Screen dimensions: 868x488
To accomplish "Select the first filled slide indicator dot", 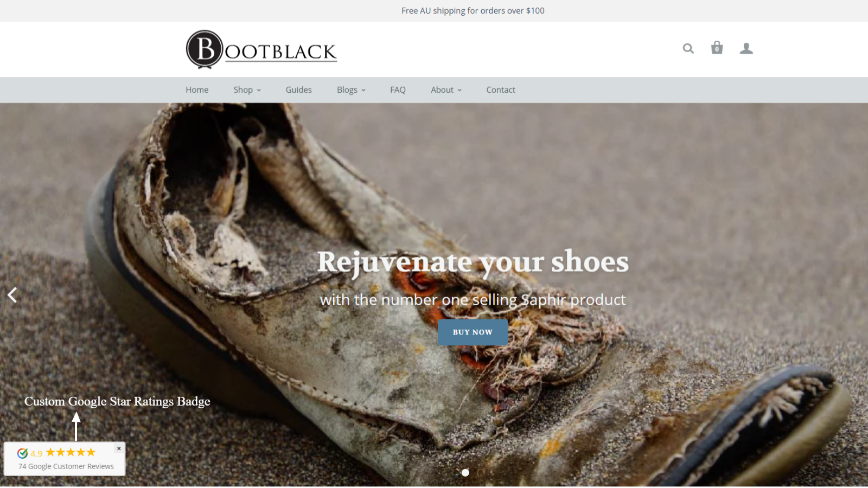I will (x=465, y=473).
